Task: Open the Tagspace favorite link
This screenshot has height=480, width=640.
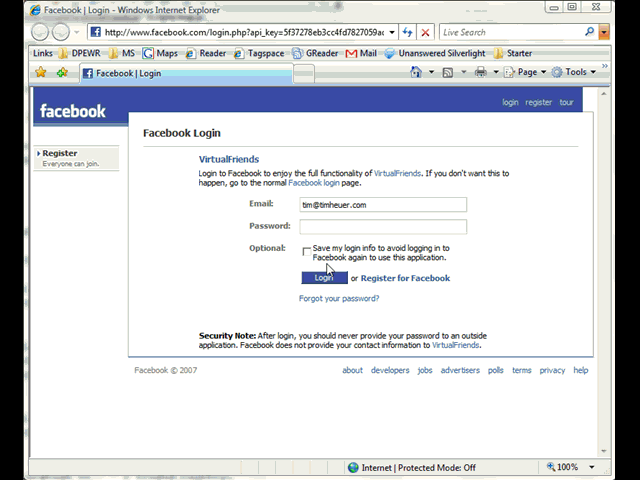Action: click(259, 53)
